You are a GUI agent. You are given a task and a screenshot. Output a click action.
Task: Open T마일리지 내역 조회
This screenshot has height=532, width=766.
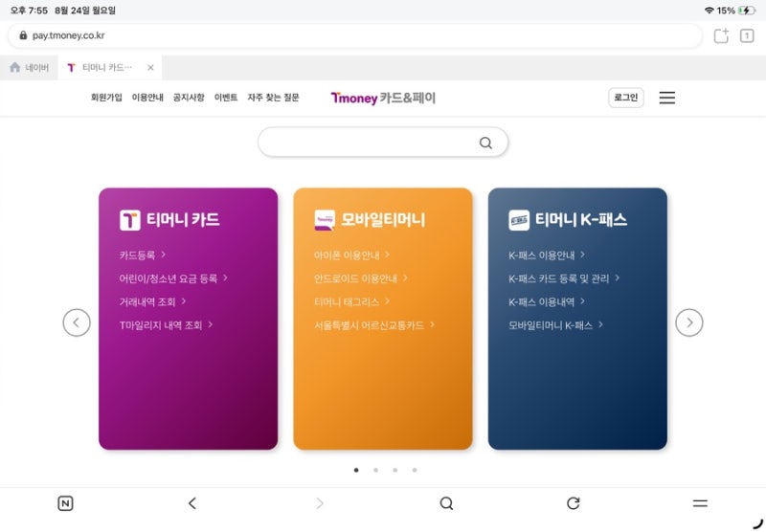(x=166, y=325)
